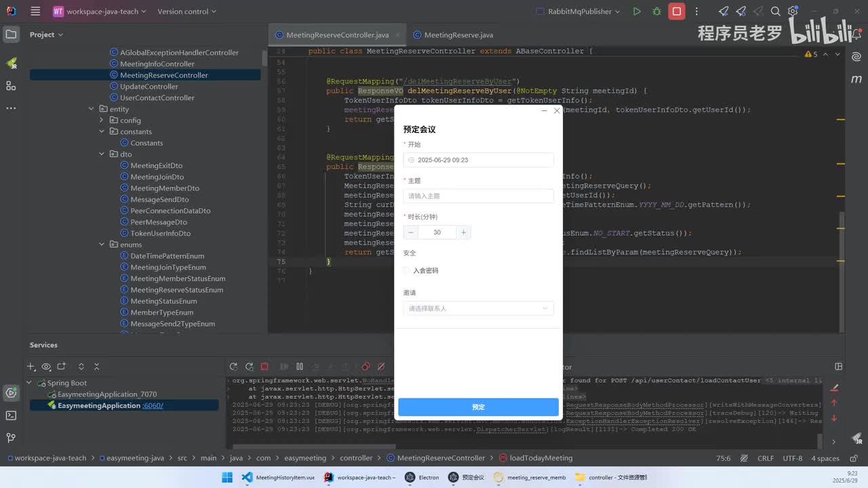Expand the config folder in project tree
The width and height of the screenshot is (868, 488).
(102, 121)
